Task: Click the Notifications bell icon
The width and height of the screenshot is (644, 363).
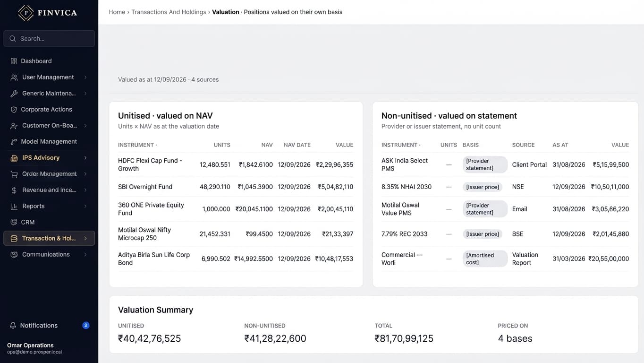Action: (x=13, y=325)
